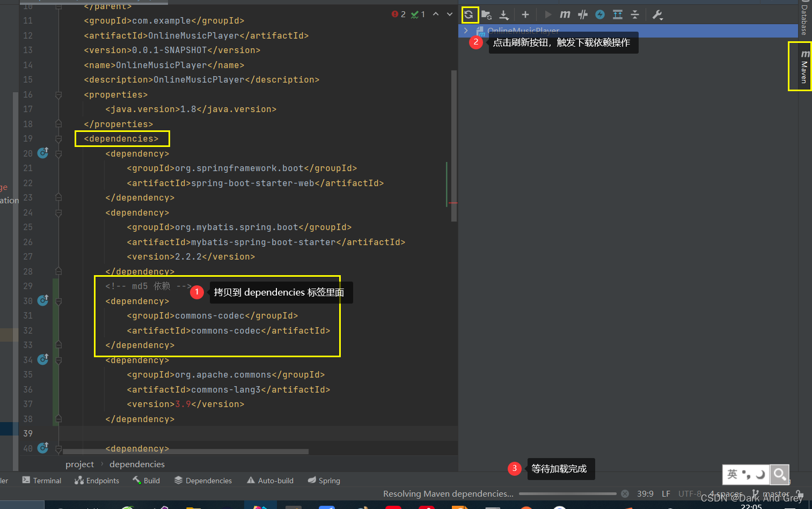Click the red error stripe mark on scrollbar
The width and height of the screenshot is (812, 509).
[453, 203]
